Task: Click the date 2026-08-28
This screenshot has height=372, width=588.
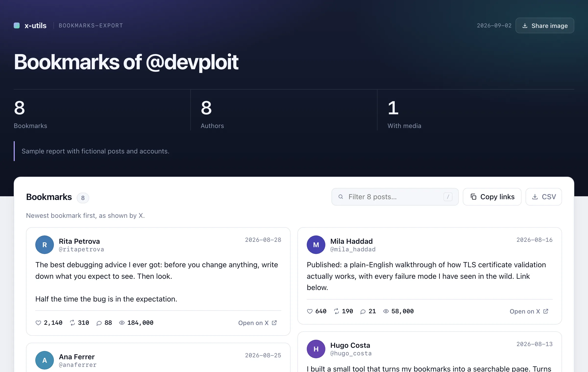Action: [263, 240]
